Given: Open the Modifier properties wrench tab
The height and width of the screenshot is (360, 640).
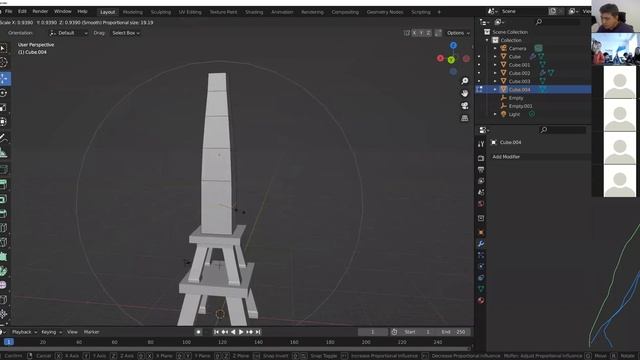Looking at the screenshot, I should click(x=481, y=244).
